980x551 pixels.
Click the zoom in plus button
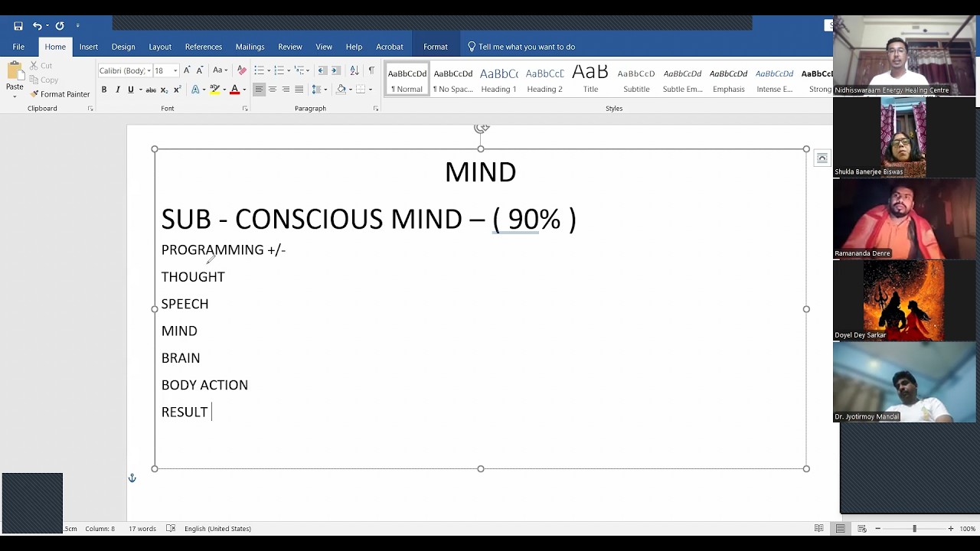click(x=951, y=529)
